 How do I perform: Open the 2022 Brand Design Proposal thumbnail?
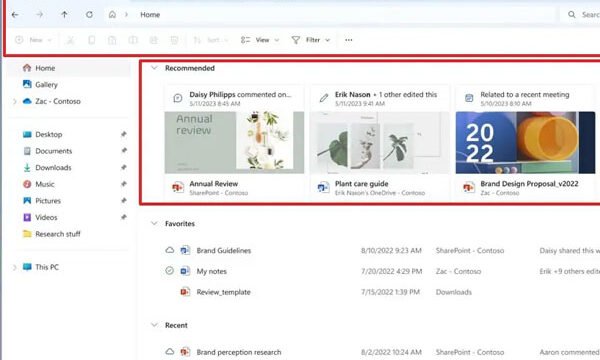point(525,142)
